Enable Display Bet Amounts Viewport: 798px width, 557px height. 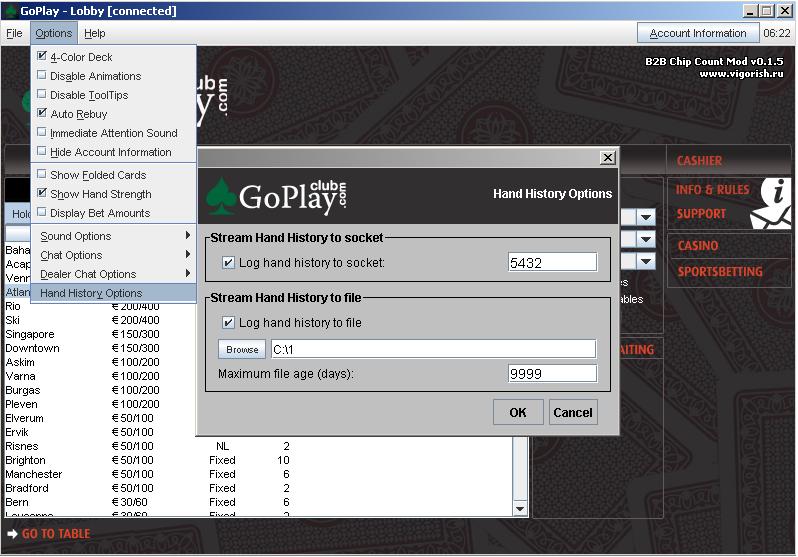(x=42, y=212)
